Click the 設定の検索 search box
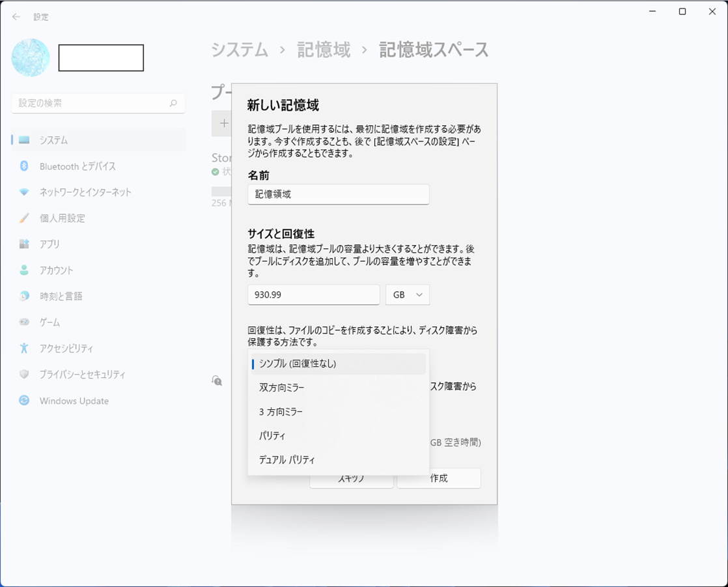The image size is (728, 587). (98, 103)
